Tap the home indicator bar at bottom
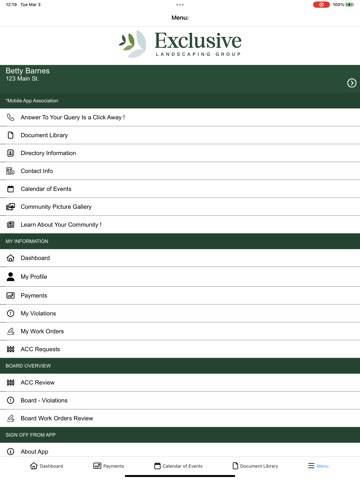 [x=180, y=476]
